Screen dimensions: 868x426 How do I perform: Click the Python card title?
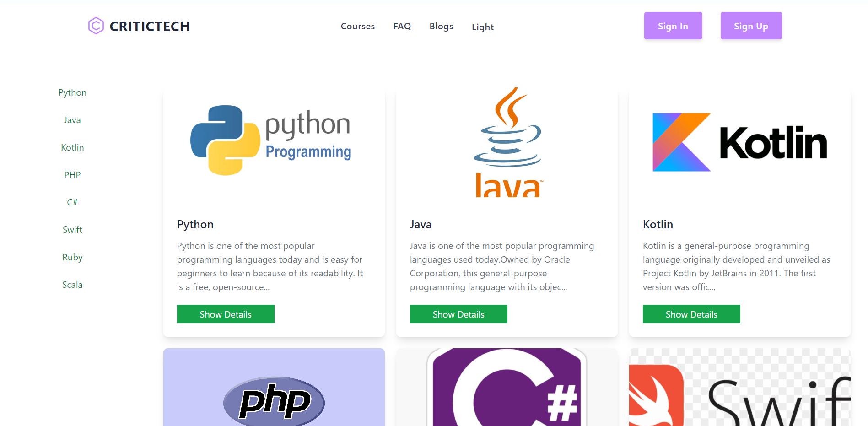click(195, 225)
